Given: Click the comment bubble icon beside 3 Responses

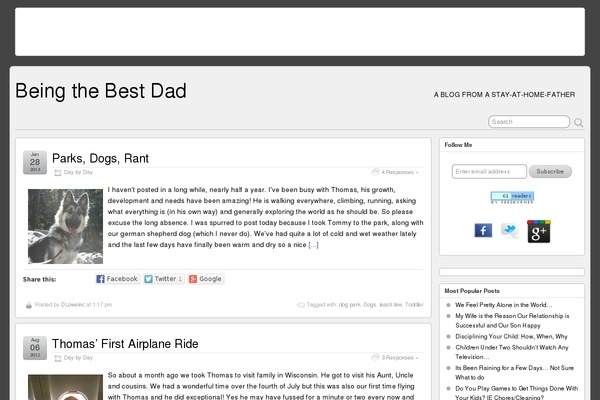Looking at the screenshot, I should [375, 358].
